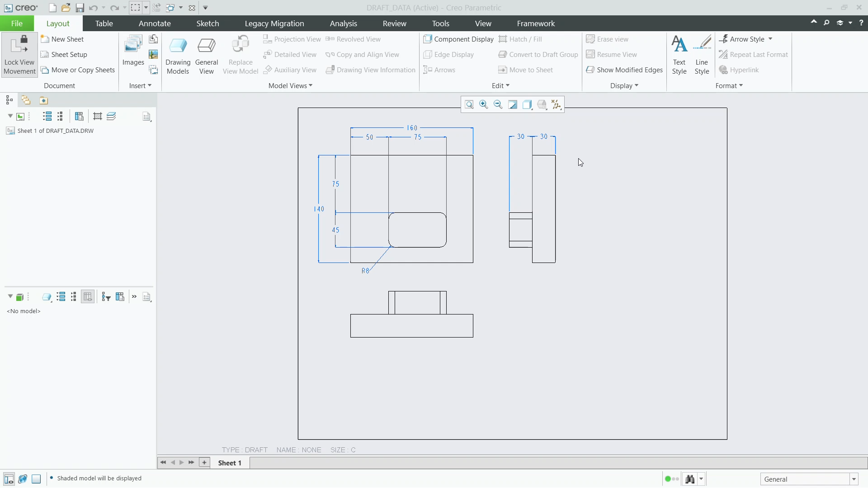Close the active window with X icon in toolbar
Viewport: 868px width, 488px height.
192,8
